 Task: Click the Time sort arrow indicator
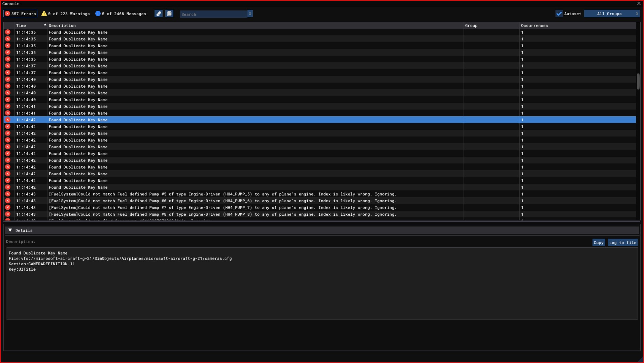pos(45,25)
